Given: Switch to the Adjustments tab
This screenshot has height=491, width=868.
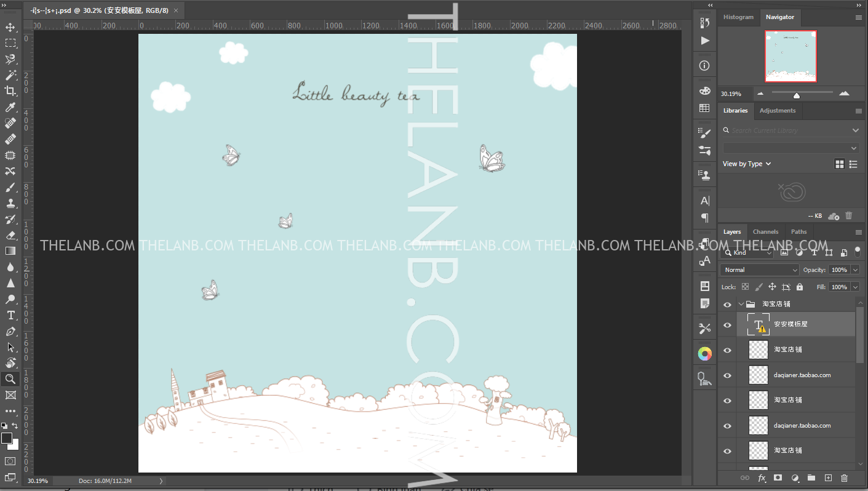Looking at the screenshot, I should pyautogui.click(x=778, y=111).
